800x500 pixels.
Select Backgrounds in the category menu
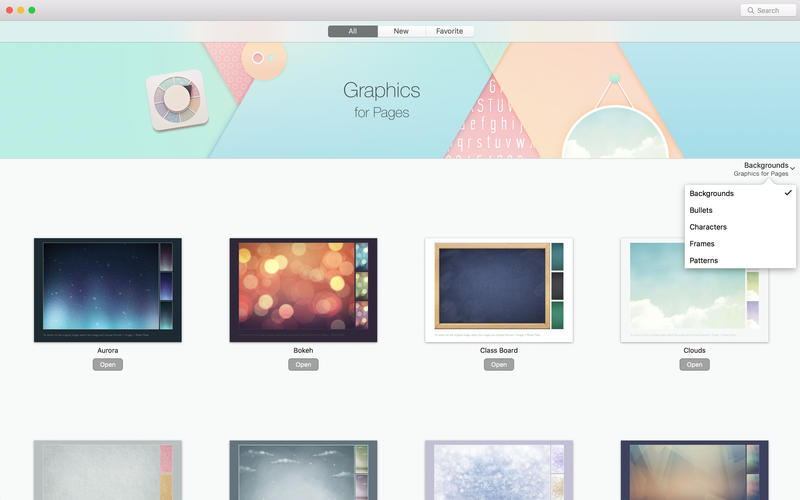[740, 193]
